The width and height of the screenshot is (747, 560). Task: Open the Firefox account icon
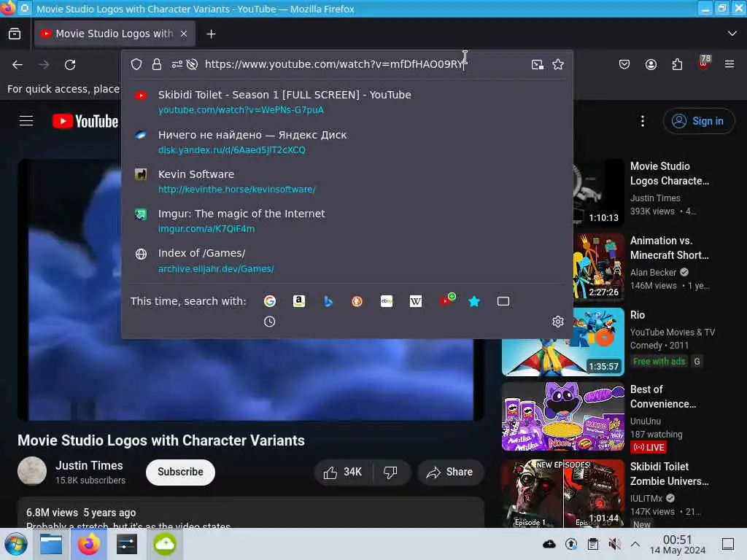[651, 64]
